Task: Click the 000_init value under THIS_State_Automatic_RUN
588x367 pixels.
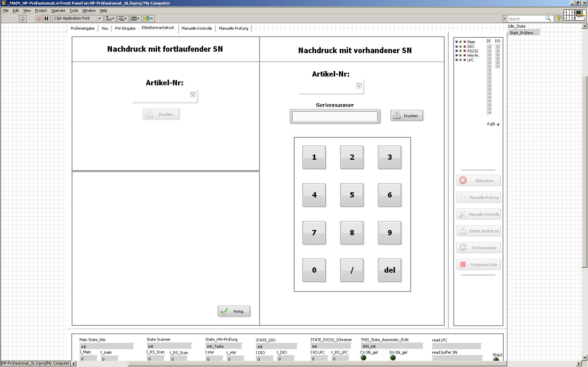Action: [x=392, y=346]
